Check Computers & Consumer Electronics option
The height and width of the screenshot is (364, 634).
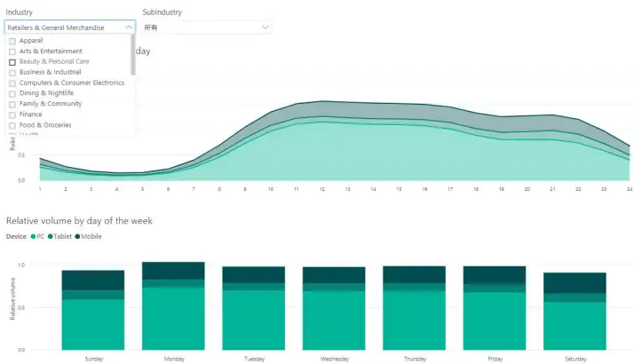click(x=12, y=83)
